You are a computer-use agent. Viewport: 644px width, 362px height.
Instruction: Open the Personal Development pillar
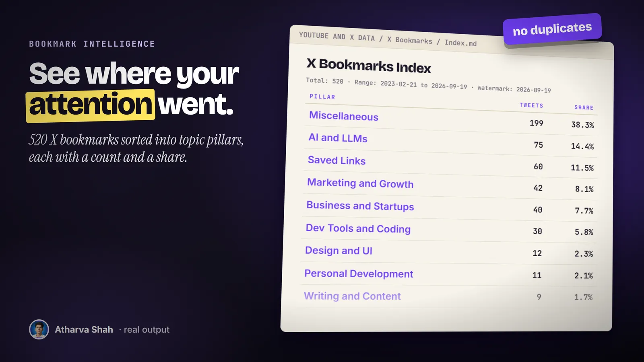click(x=359, y=274)
